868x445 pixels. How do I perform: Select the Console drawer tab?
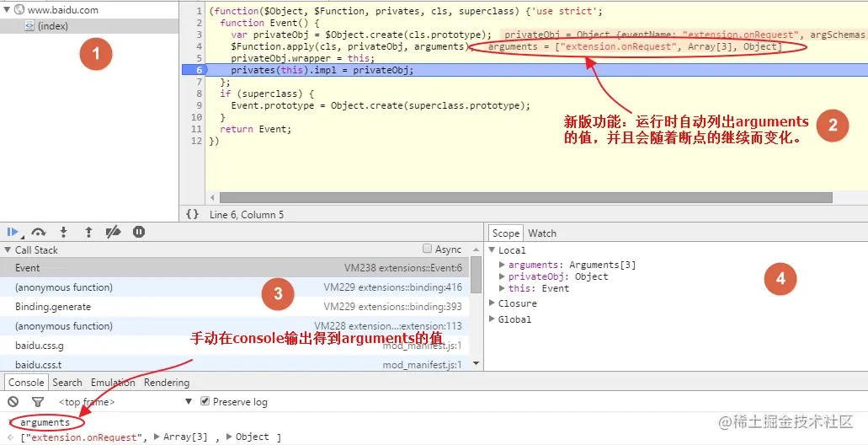[x=26, y=383]
